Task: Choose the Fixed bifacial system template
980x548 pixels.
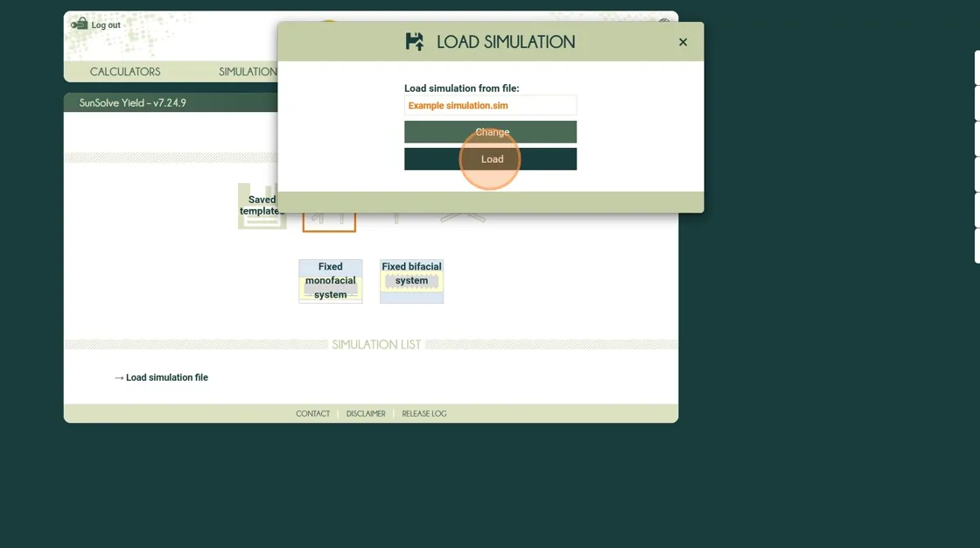Action: click(x=411, y=281)
